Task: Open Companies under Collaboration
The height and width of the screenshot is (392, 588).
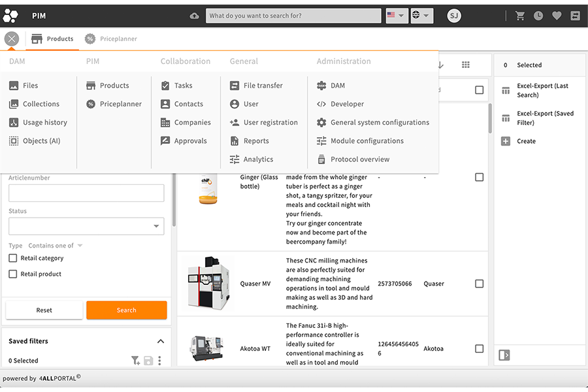Action: [186, 122]
